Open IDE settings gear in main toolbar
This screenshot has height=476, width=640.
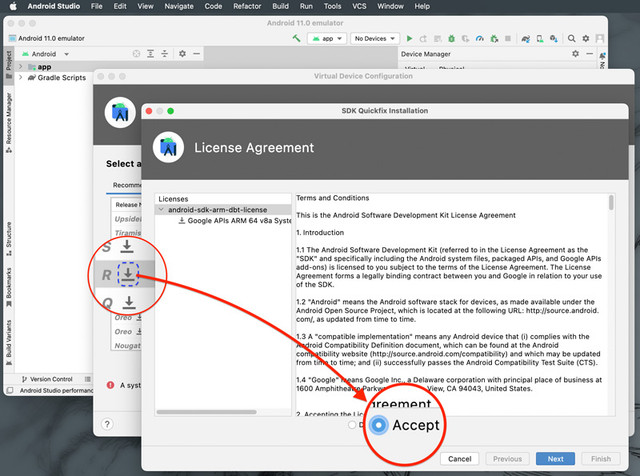(x=586, y=38)
